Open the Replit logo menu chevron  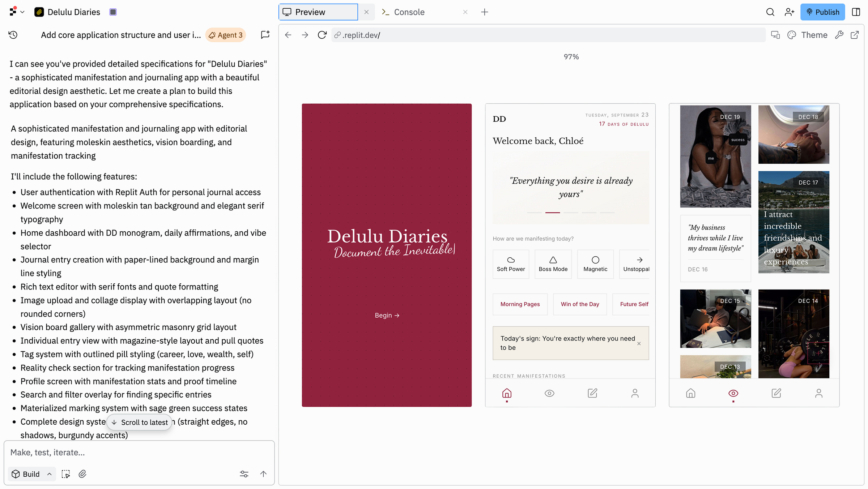(x=22, y=12)
